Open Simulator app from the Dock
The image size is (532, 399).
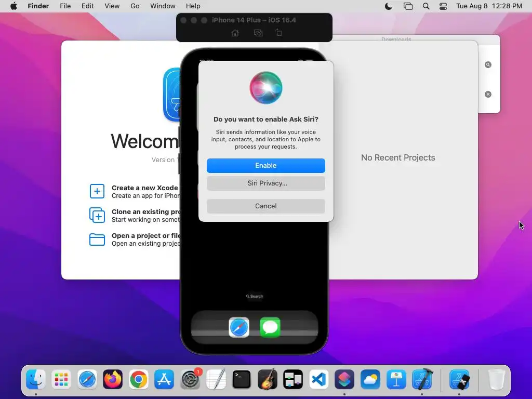pyautogui.click(x=459, y=379)
